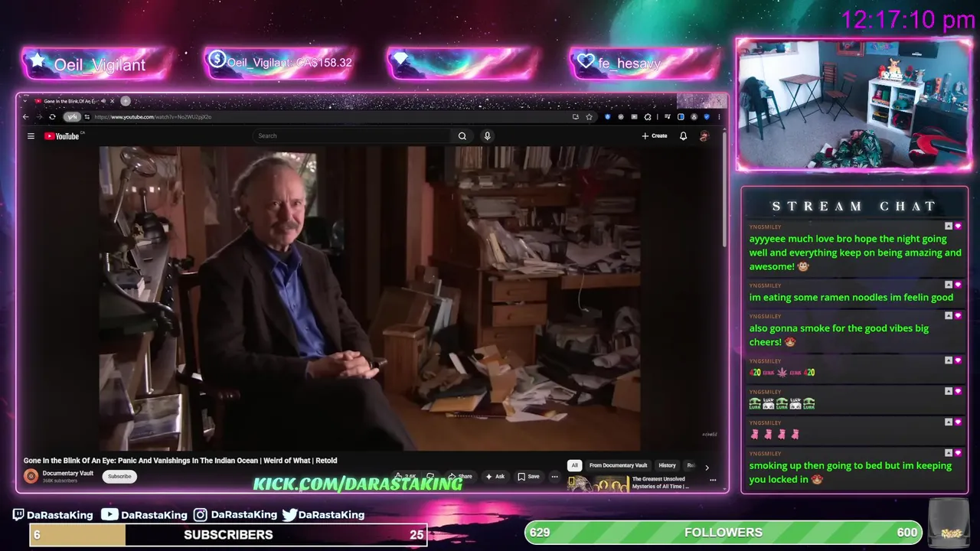Click the fe_hesavy heart banner

[645, 63]
